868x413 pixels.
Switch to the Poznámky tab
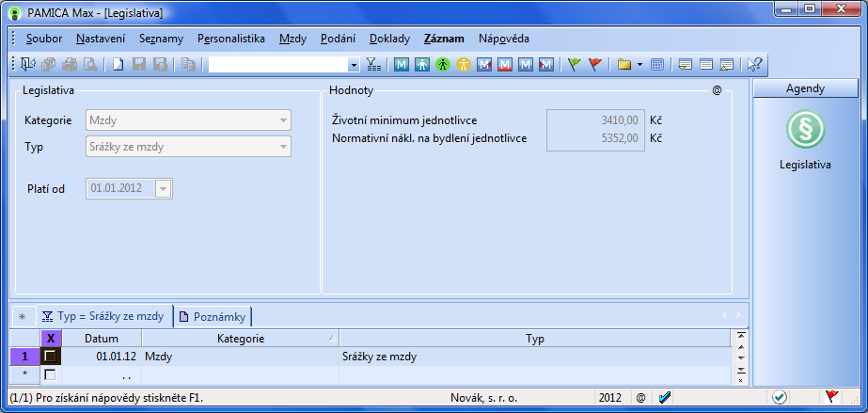[213, 316]
